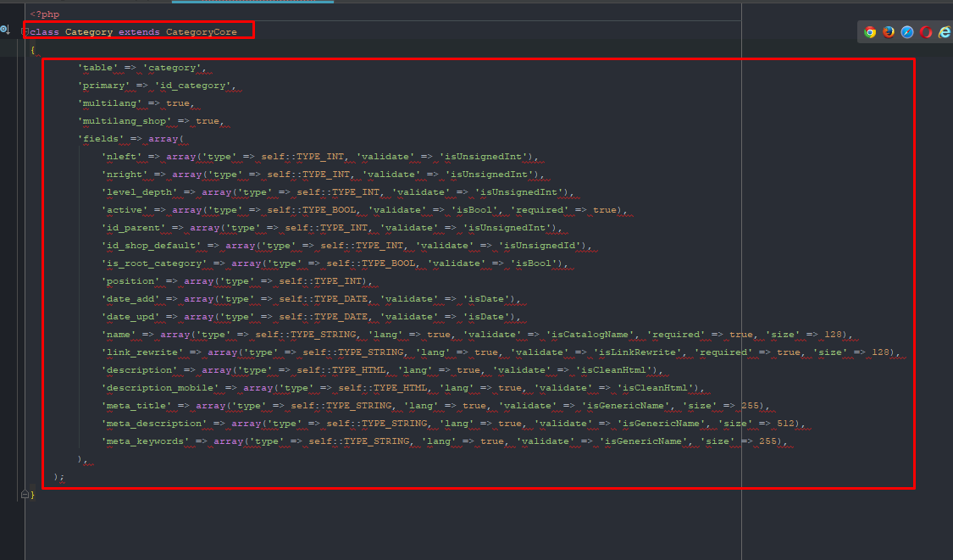Select the active editor tab at the top
This screenshot has height=560, width=953.
click(254, 3)
